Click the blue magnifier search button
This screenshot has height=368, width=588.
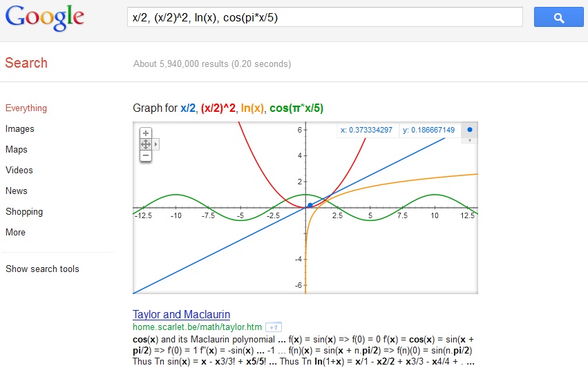tap(558, 17)
